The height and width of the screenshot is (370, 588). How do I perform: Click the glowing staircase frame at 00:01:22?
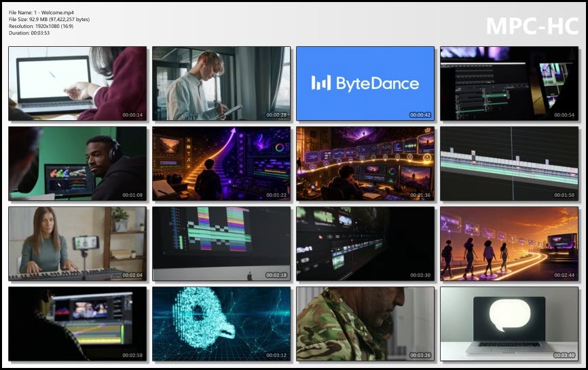[x=221, y=164]
